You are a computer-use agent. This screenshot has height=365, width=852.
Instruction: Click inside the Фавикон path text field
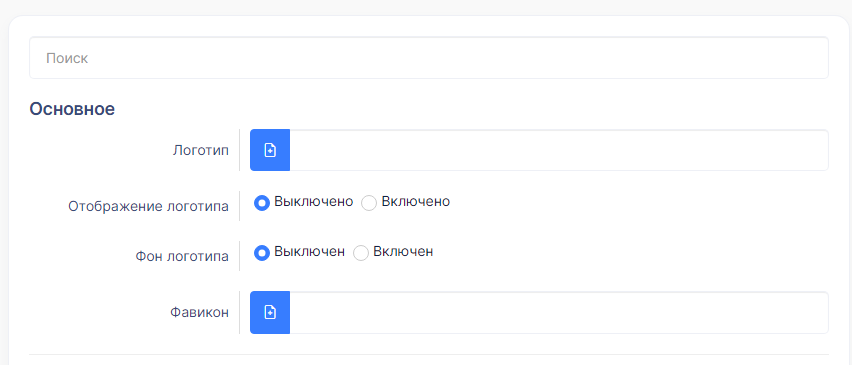tap(559, 312)
